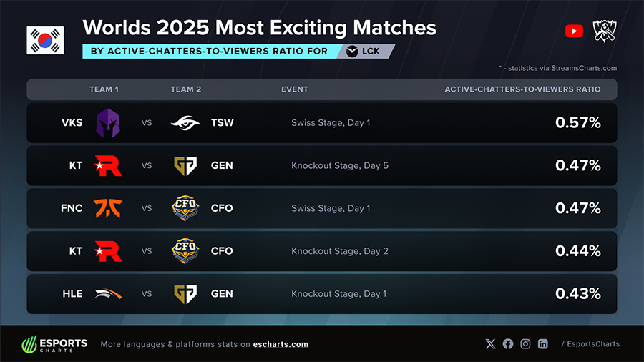Image resolution: width=644 pixels, height=362 pixels.
Task: Click the HLE team logo
Action: tap(109, 293)
